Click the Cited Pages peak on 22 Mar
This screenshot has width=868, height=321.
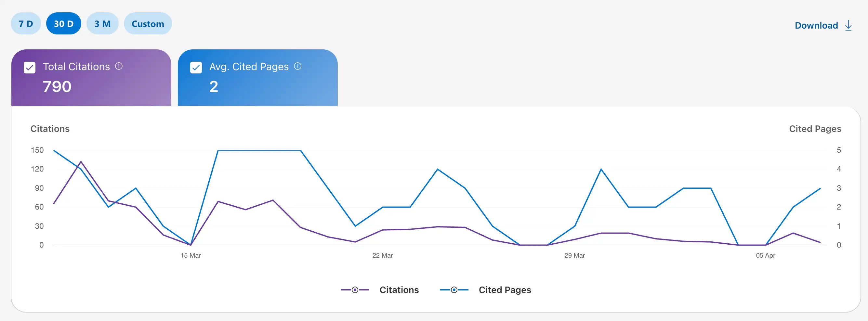pos(438,169)
